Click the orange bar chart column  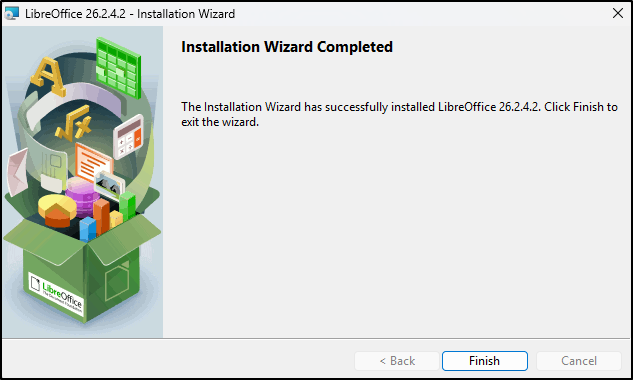[x=101, y=217]
